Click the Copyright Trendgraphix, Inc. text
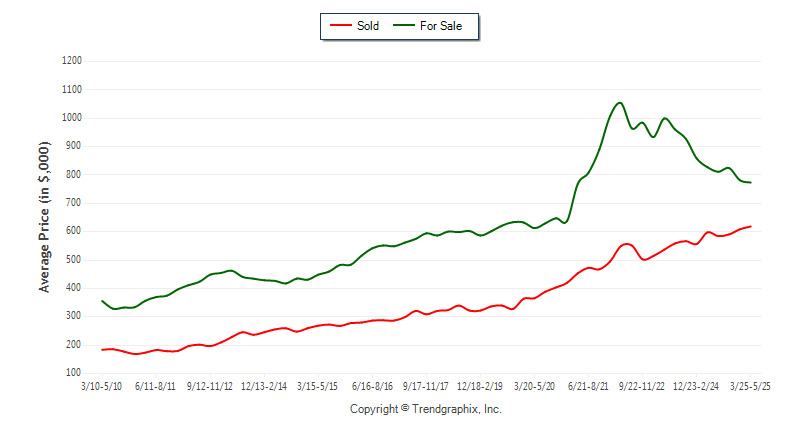This screenshot has width=800, height=434. [x=426, y=409]
